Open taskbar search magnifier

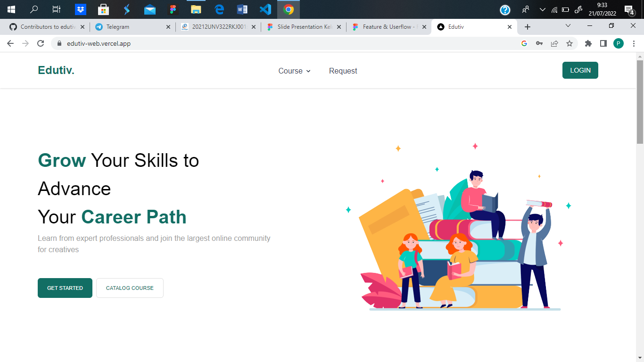[x=34, y=9]
